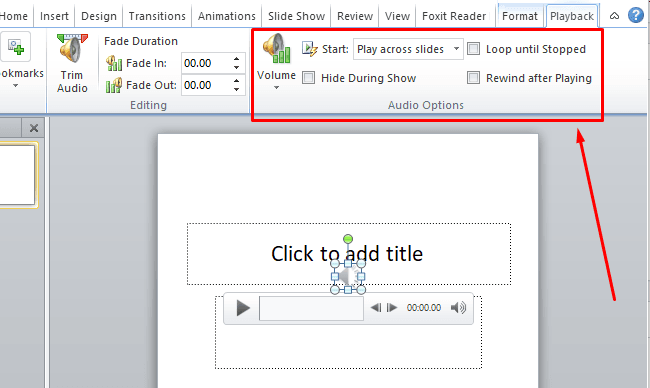Switch to the Home tab
Image resolution: width=650 pixels, height=388 pixels.
pyautogui.click(x=15, y=16)
